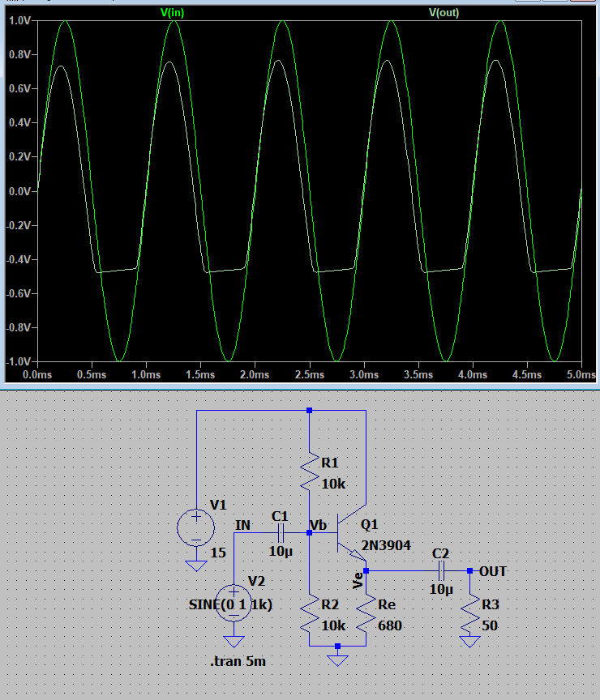Select the R2 resistor symbol
The image size is (600, 700).
coord(310,616)
